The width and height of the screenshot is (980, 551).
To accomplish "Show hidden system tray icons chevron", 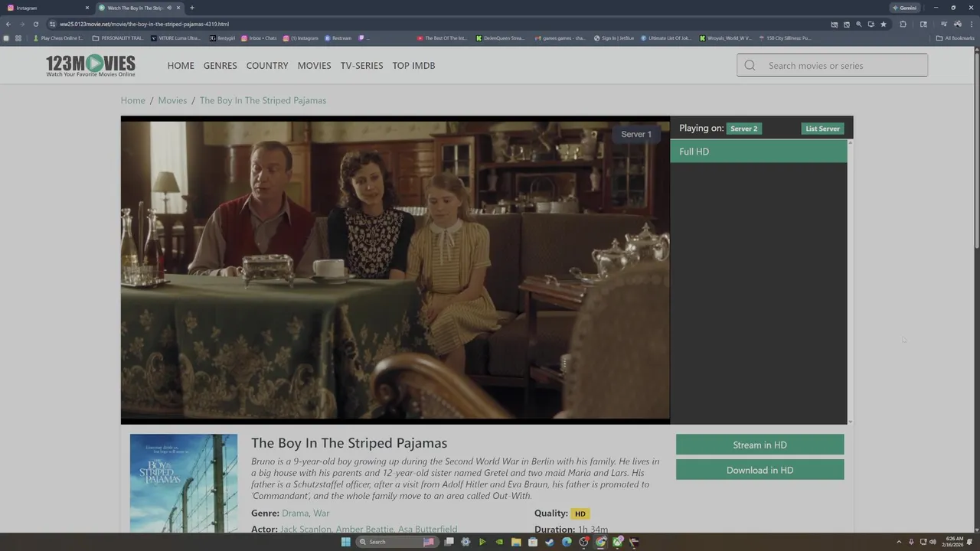I will [899, 542].
